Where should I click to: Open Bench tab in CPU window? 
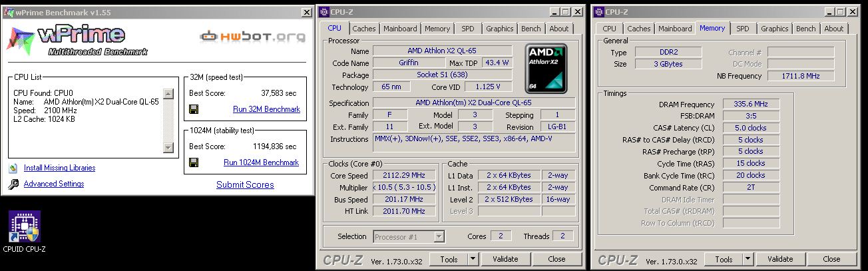[x=531, y=29]
